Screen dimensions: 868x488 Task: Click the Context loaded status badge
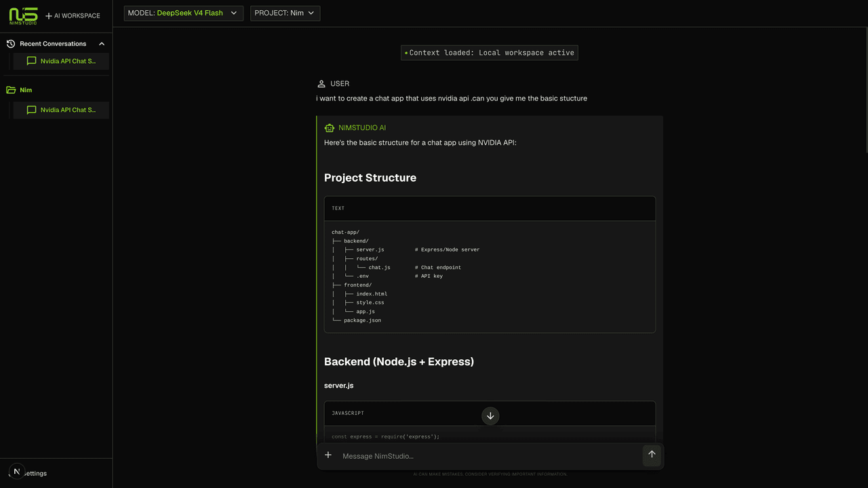click(490, 52)
